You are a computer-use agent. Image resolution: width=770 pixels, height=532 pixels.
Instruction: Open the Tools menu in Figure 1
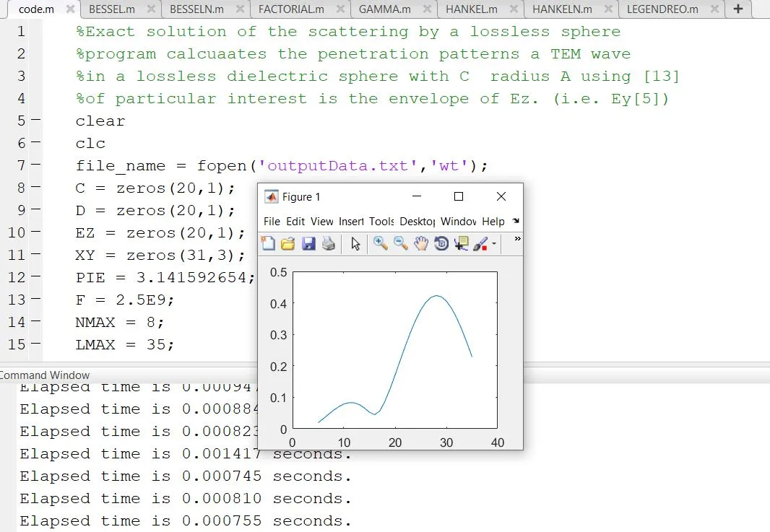381,222
